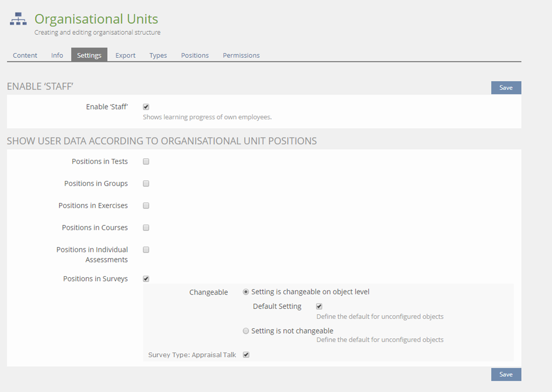This screenshot has height=392, width=552.
Task: Enable Positions in Tests checkbox
Action: point(146,161)
